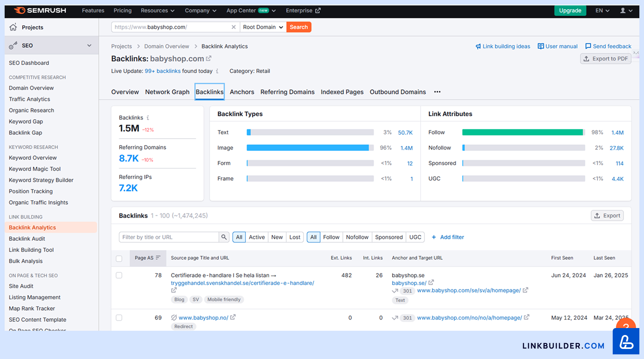644x359 pixels.
Task: Open the Projects home icon
Action: [x=13, y=27]
